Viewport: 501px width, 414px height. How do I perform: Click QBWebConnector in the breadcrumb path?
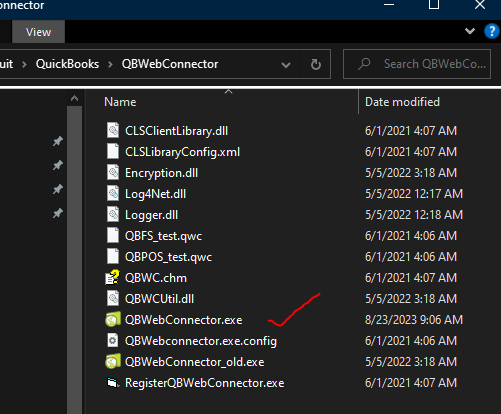pyautogui.click(x=170, y=64)
